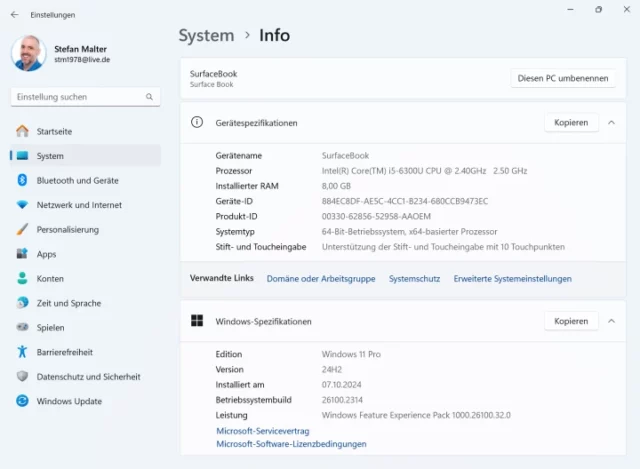Click the SurfaceBook name in the top card
This screenshot has height=469, width=640.
(x=213, y=74)
